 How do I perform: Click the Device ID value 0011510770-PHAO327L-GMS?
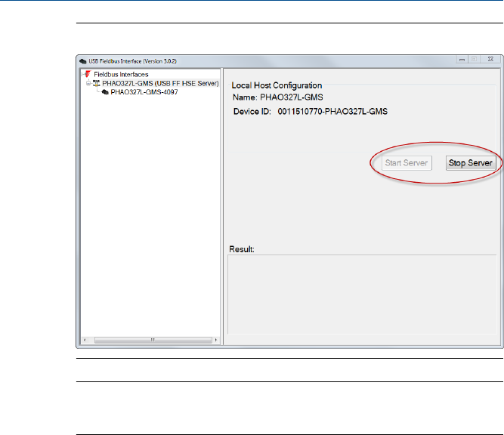332,112
